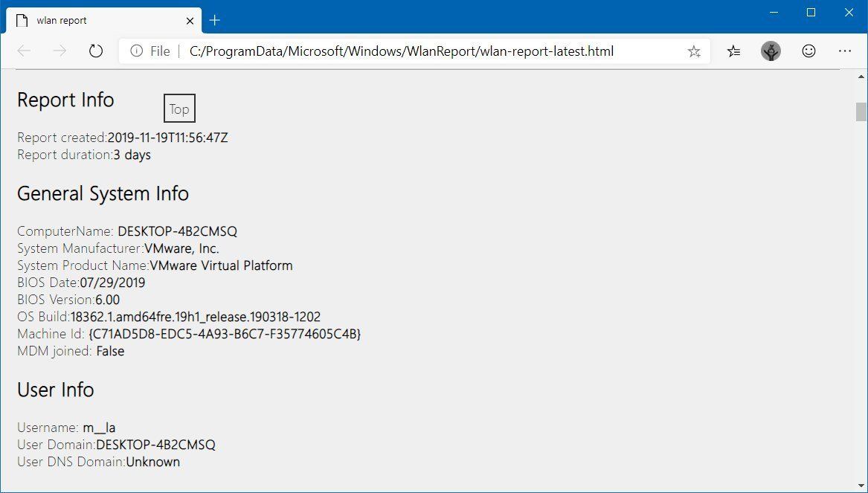Click the disabled Back navigation arrow
Screen dimensions: 868x493
click(x=24, y=51)
